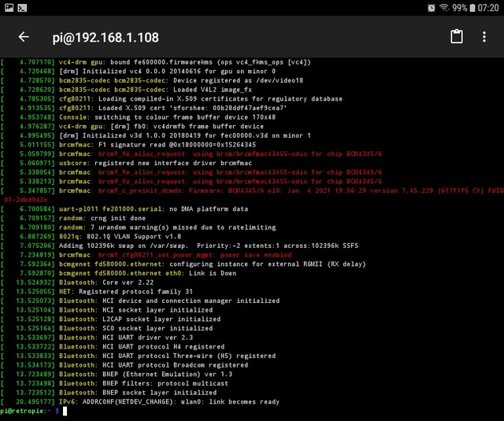Image resolution: width=504 pixels, height=421 pixels.
Task: Tap the 'BNEP (Ethernet Emulation) ver 1.3' line
Action: 117,374
